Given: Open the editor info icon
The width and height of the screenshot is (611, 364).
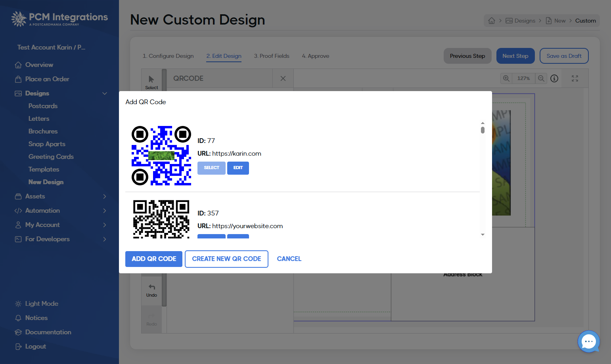Looking at the screenshot, I should click(x=554, y=78).
